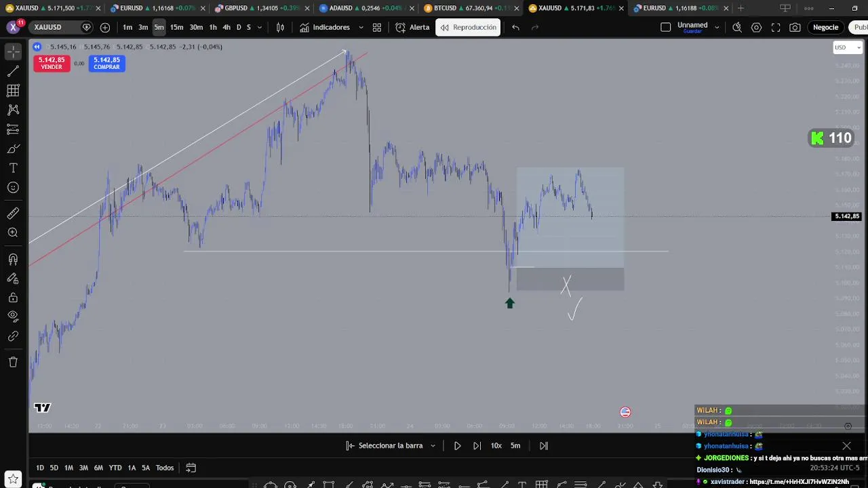Viewport: 868px width, 488px height.
Task: Add symbol with plus circle icon
Action: click(x=104, y=27)
